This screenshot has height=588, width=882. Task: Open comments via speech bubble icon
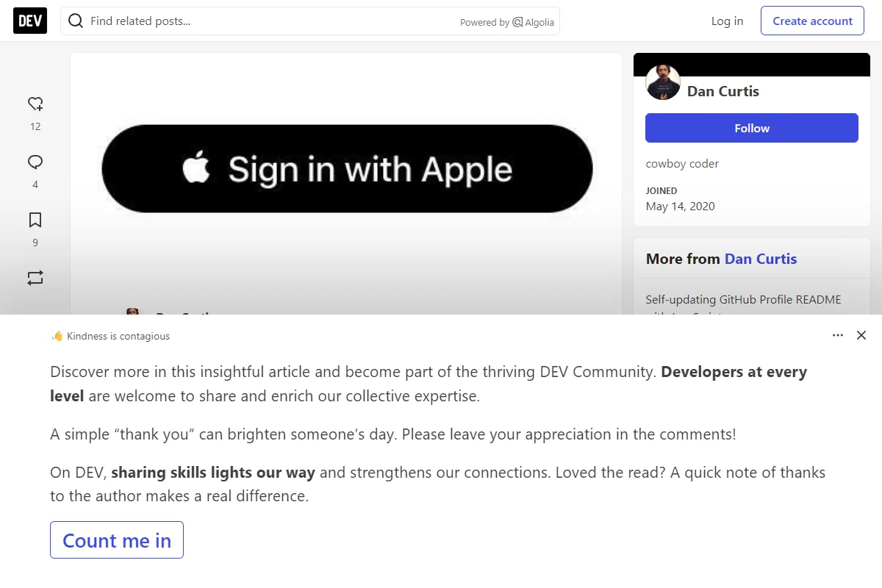pos(35,162)
